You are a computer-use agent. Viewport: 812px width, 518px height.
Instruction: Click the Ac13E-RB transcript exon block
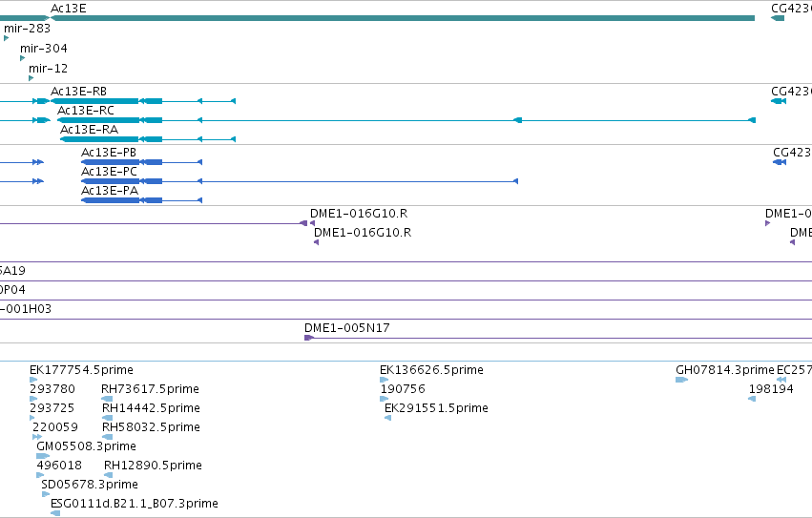click(x=94, y=101)
